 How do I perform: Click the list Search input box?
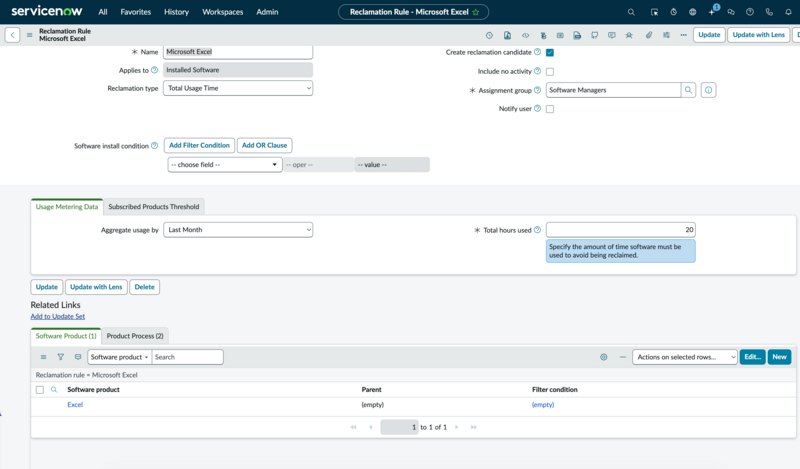[x=187, y=357]
